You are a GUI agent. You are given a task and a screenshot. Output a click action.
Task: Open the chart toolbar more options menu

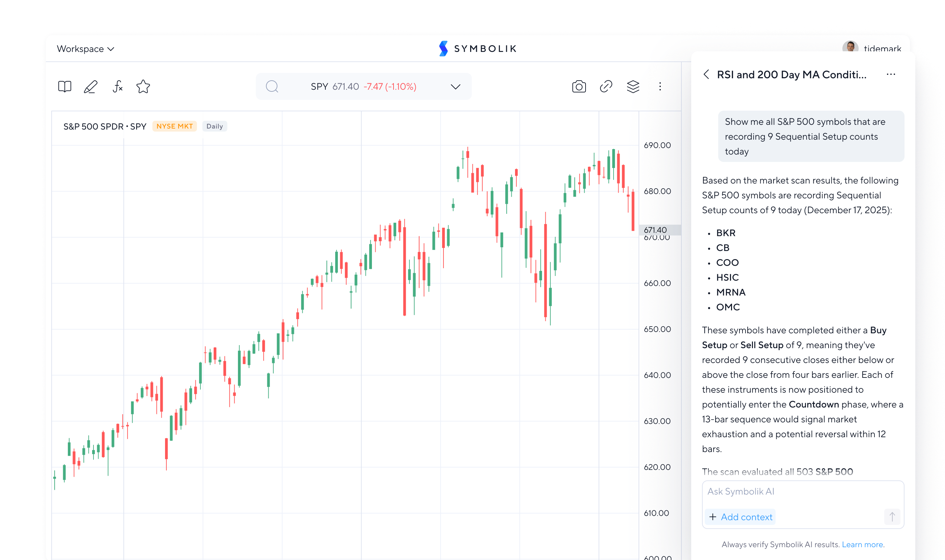[660, 86]
